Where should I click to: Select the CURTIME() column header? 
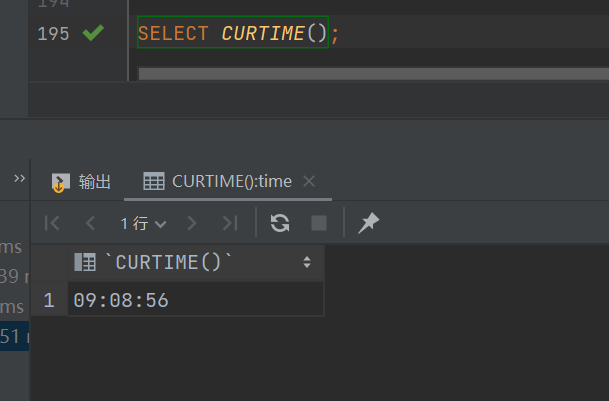[173, 263]
